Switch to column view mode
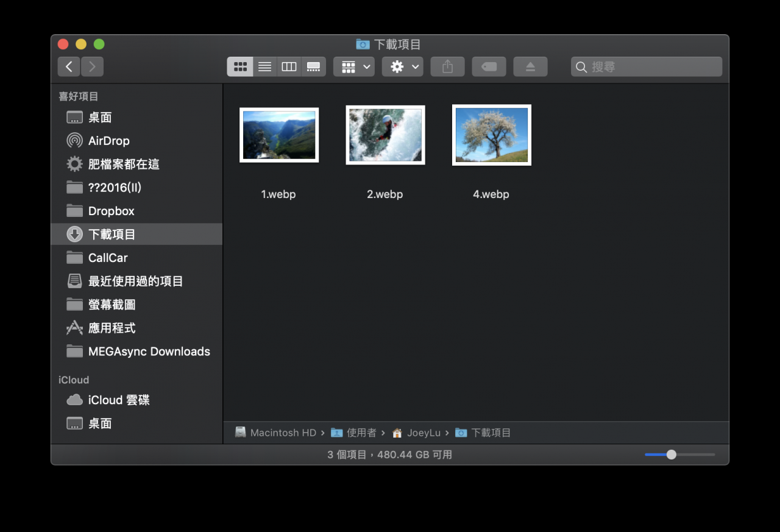This screenshot has width=780, height=532. 289,66
